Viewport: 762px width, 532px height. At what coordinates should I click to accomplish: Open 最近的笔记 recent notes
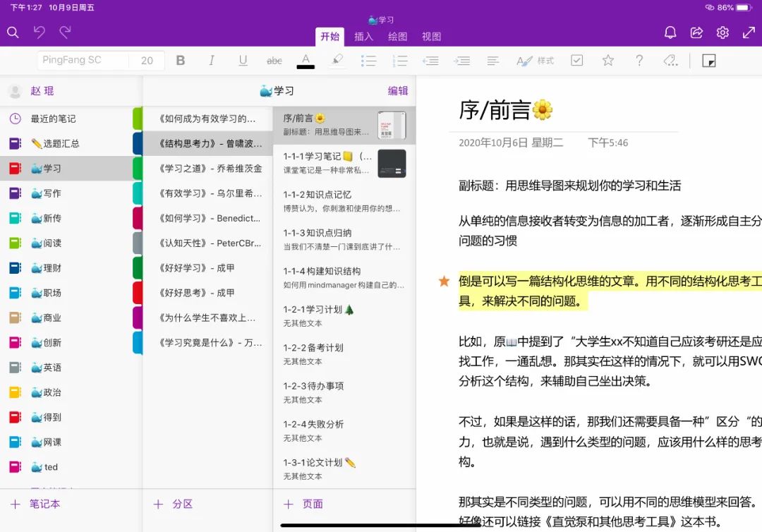tap(66, 119)
